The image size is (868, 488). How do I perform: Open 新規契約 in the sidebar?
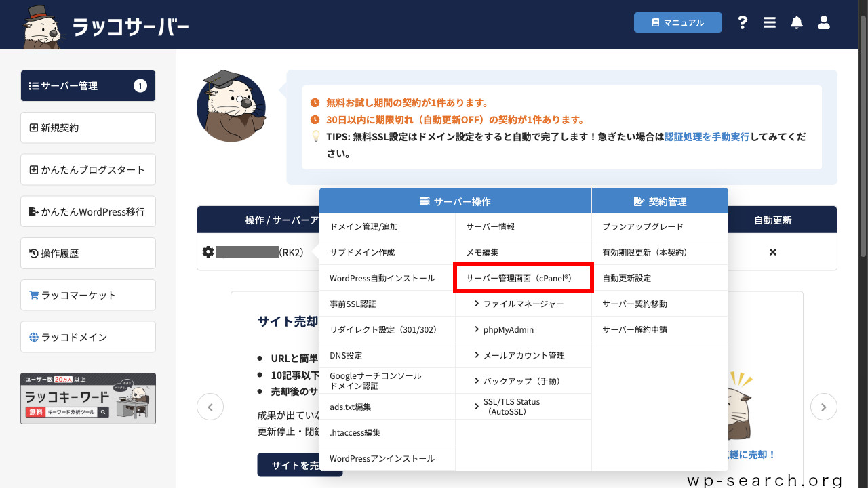pyautogui.click(x=88, y=127)
